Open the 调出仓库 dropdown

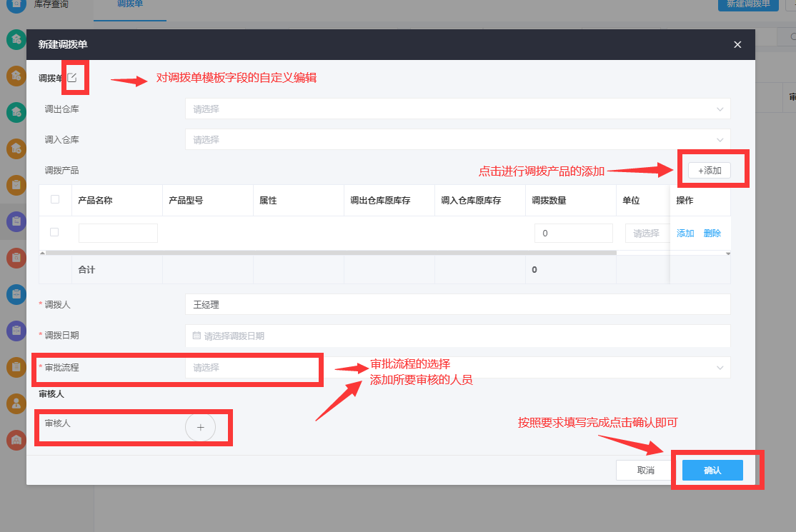point(457,109)
